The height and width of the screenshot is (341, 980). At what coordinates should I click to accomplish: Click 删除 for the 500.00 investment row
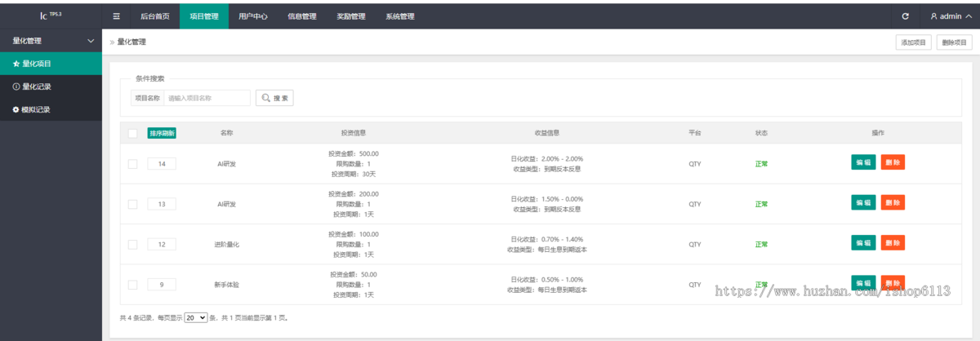coord(893,162)
